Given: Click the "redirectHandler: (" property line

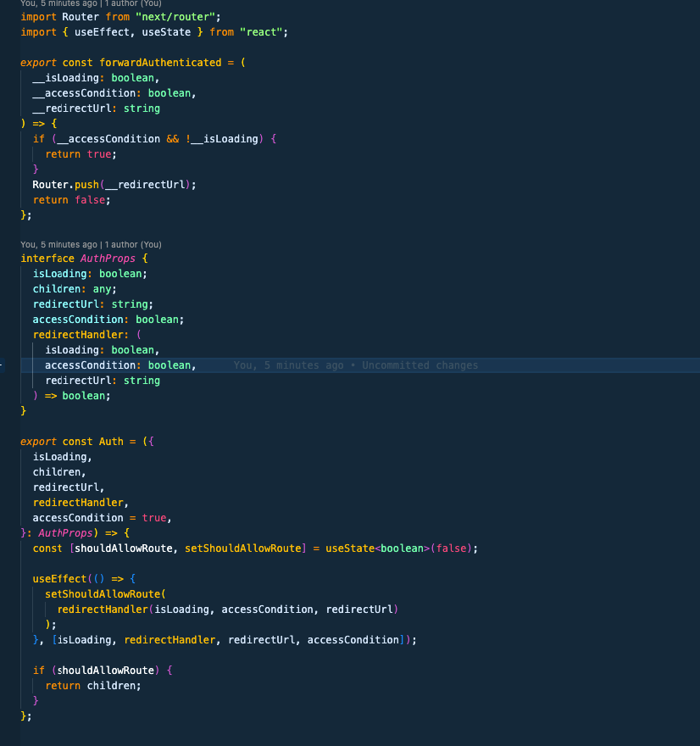Looking at the screenshot, I should tap(87, 335).
